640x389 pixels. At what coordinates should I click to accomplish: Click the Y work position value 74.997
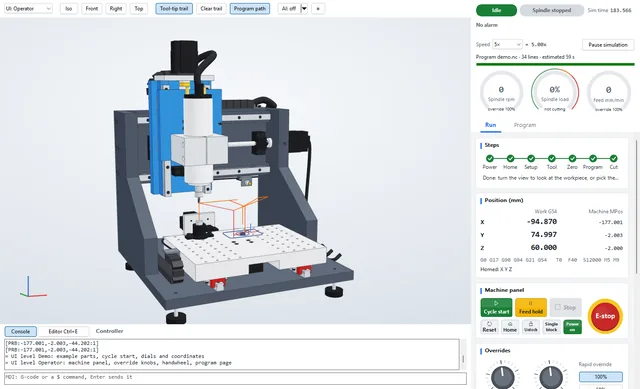point(544,235)
